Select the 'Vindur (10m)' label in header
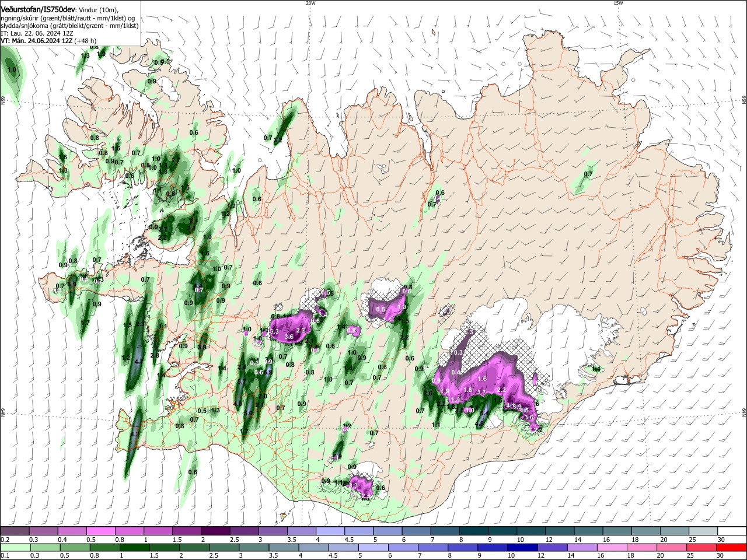747x560 pixels. click(97, 10)
